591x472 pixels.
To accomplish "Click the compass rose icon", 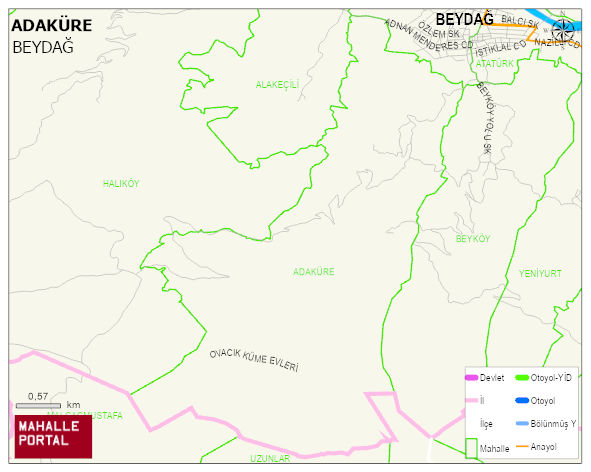I will [x=563, y=32].
